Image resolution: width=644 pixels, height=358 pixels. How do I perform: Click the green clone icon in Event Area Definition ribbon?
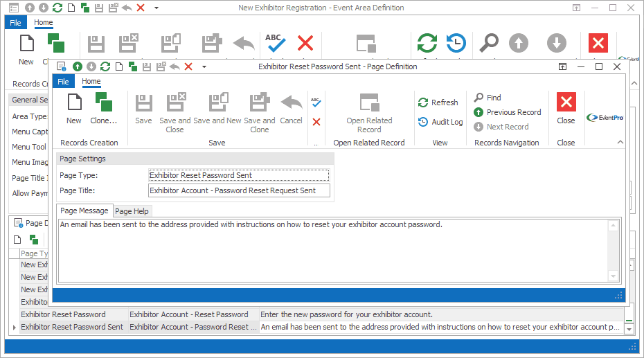point(56,43)
